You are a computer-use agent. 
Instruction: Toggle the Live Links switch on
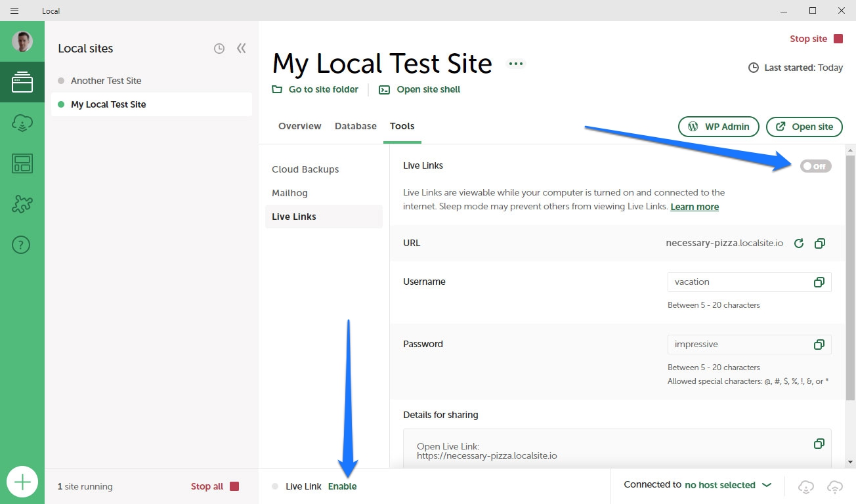click(x=815, y=166)
